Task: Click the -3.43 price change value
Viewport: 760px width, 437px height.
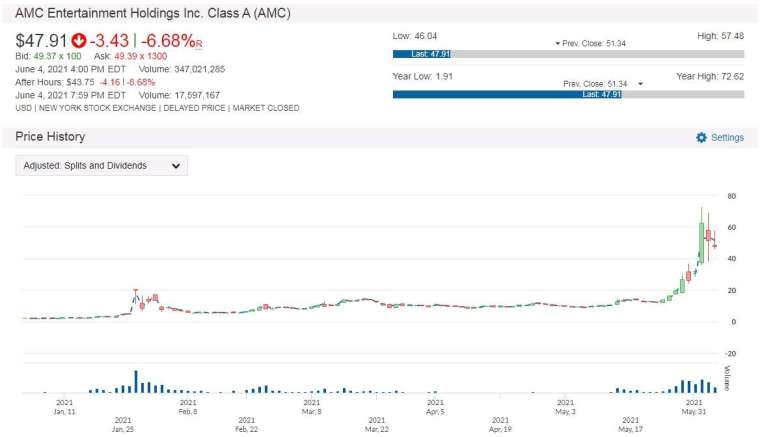Action: [x=110, y=41]
